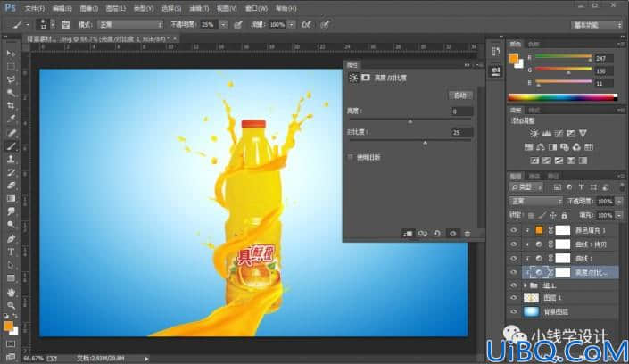Viewport: 629px width, 364px height.
Task: Open the 图像(I) menu
Action: click(88, 8)
